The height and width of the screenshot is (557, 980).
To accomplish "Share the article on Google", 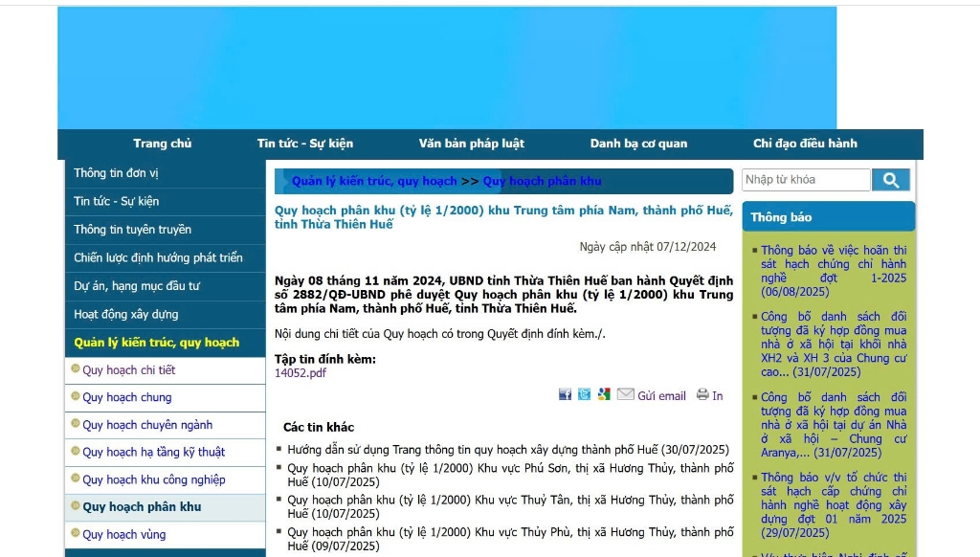I will [604, 394].
